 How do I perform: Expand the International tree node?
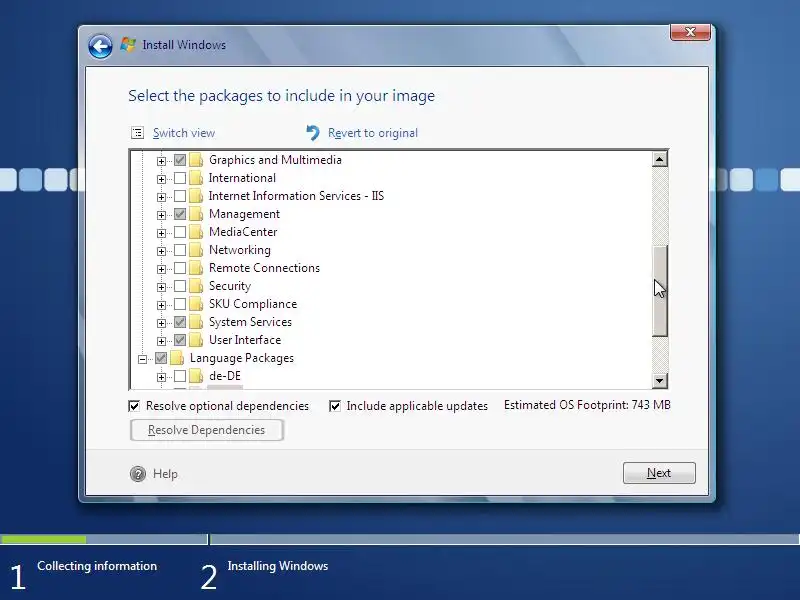(x=161, y=179)
